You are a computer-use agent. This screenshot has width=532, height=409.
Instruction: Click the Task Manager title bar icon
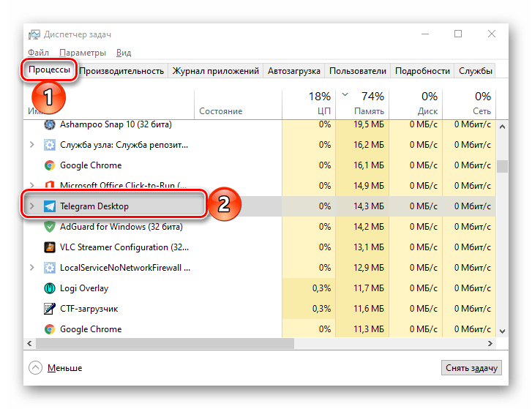click(34, 34)
